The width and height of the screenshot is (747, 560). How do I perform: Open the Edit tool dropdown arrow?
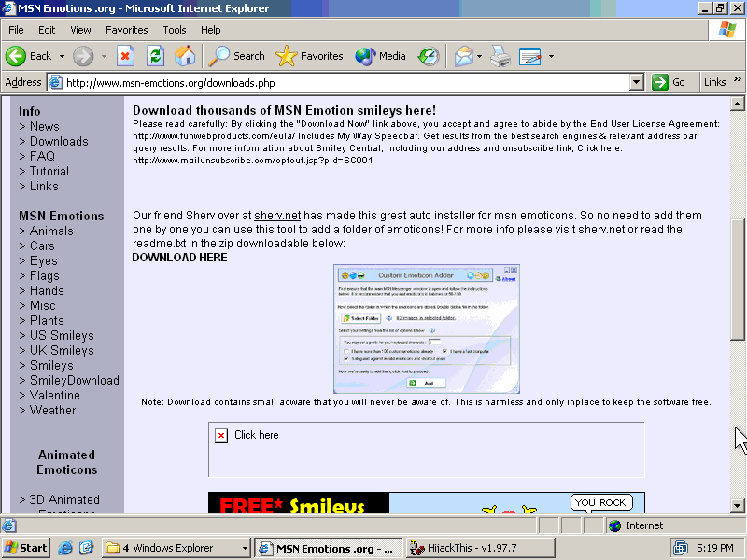point(551,56)
